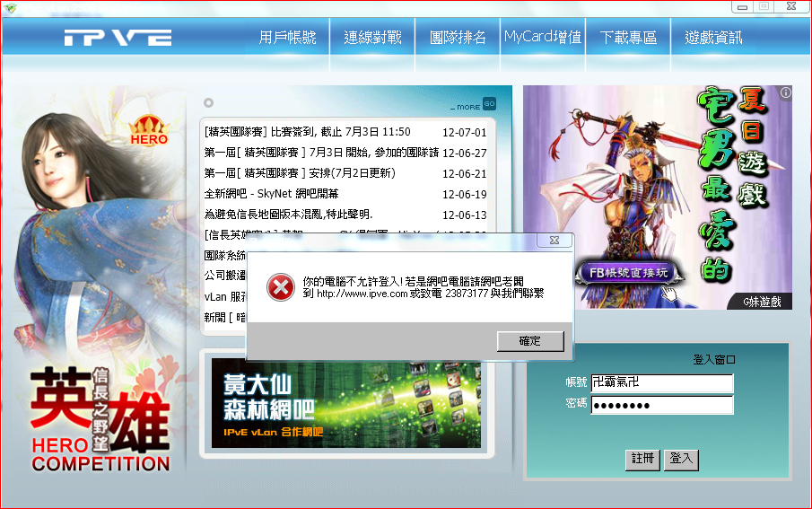812x509 pixels.
Task: Click the IPvE logo in header
Action: (118, 38)
